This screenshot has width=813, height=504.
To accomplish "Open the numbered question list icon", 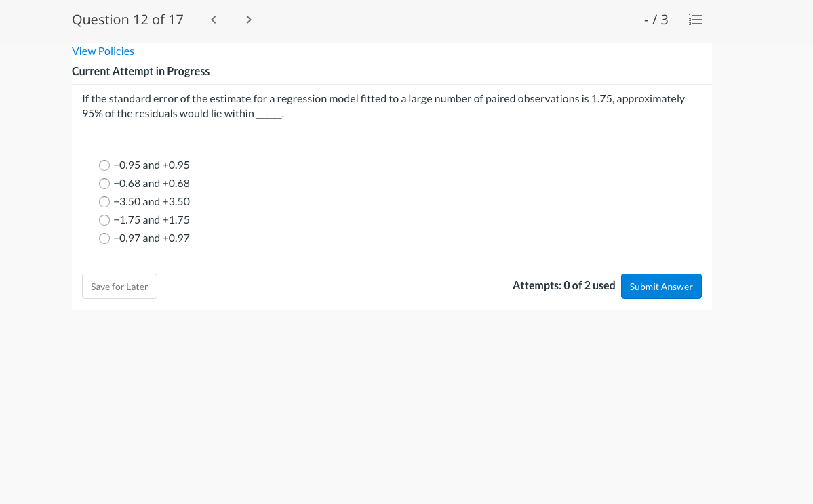I will pos(695,20).
